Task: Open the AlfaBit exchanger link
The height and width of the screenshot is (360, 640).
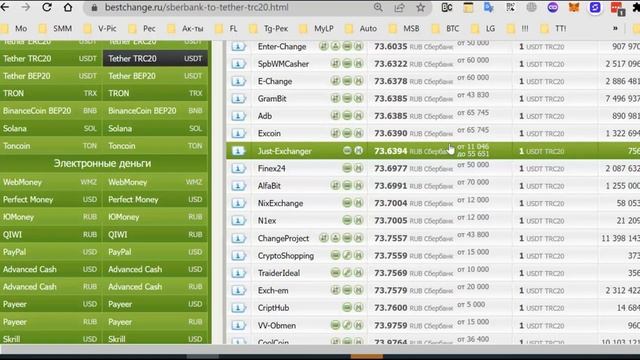Action: 269,186
